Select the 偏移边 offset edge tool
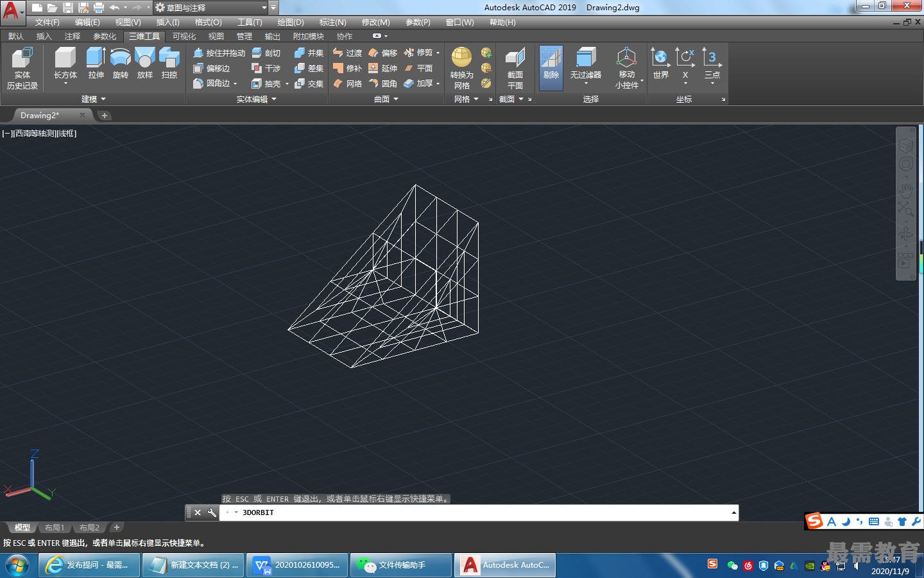This screenshot has height=578, width=924. [x=212, y=68]
